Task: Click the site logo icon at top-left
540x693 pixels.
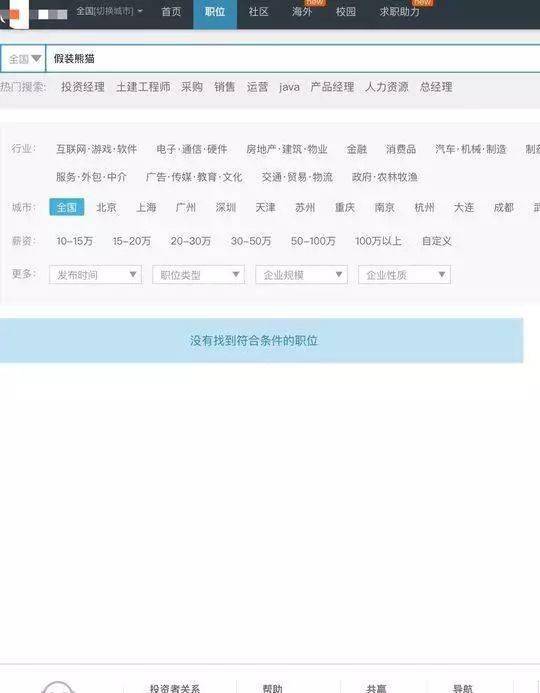Action: tap(15, 14)
